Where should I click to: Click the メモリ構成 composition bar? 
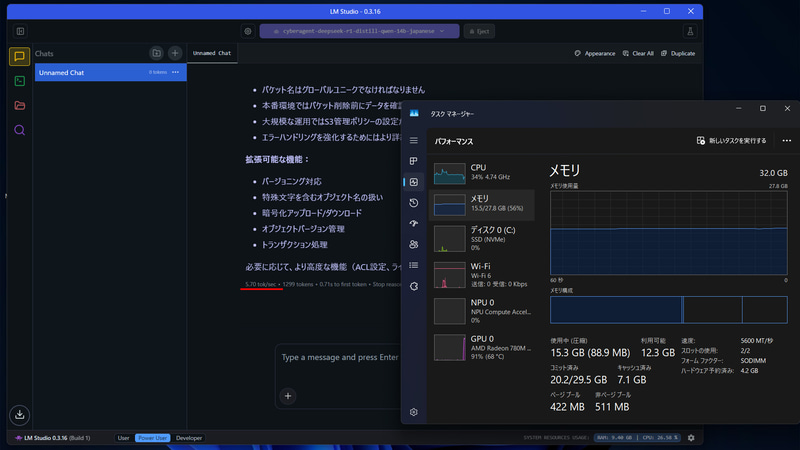pos(668,310)
